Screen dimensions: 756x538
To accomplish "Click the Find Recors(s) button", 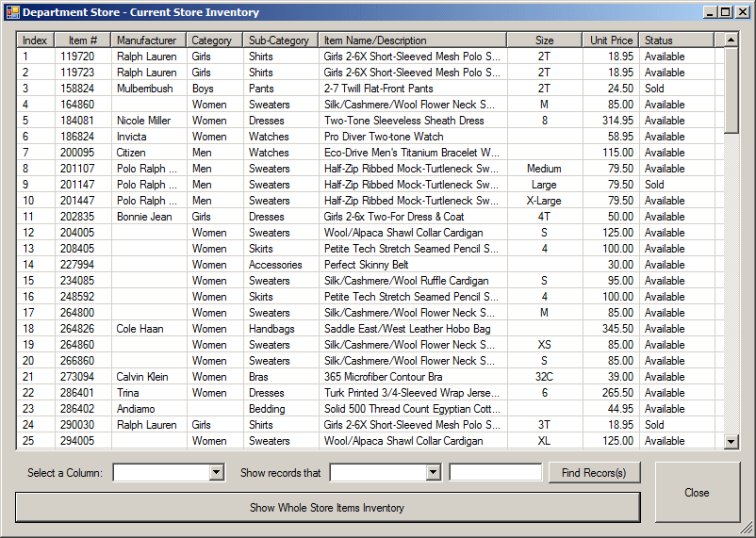I will 594,472.
